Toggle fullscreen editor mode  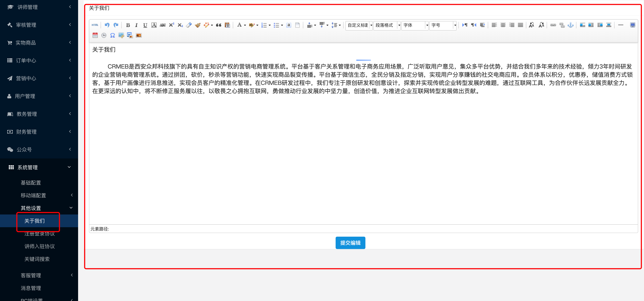tap(633, 25)
